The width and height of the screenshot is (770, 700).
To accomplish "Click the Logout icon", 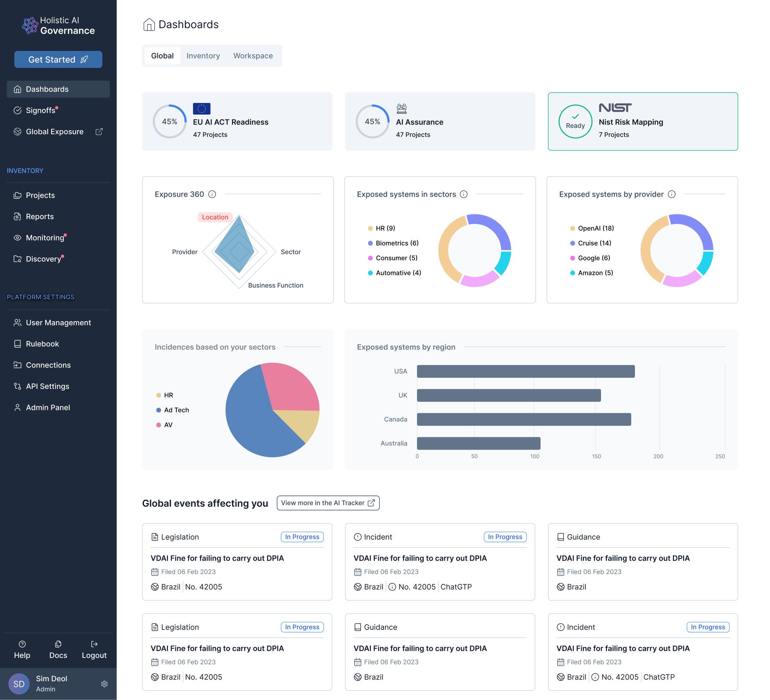I will click(94, 644).
